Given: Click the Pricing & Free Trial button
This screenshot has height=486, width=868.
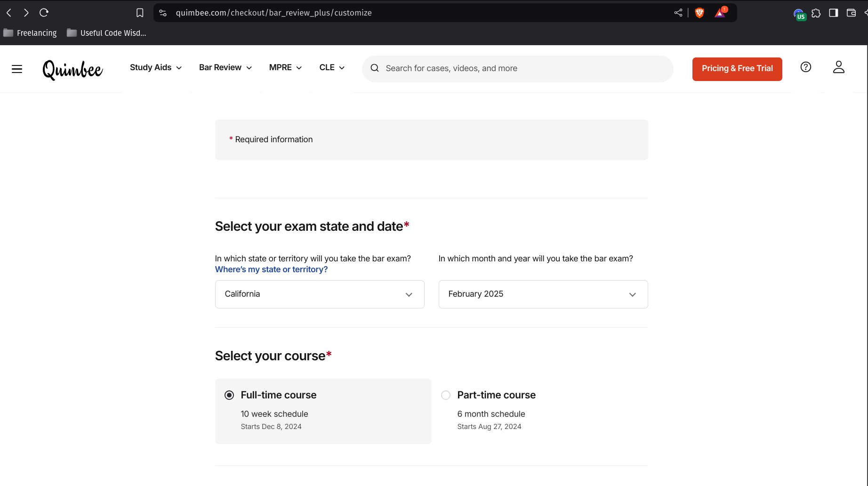Looking at the screenshot, I should pos(737,69).
